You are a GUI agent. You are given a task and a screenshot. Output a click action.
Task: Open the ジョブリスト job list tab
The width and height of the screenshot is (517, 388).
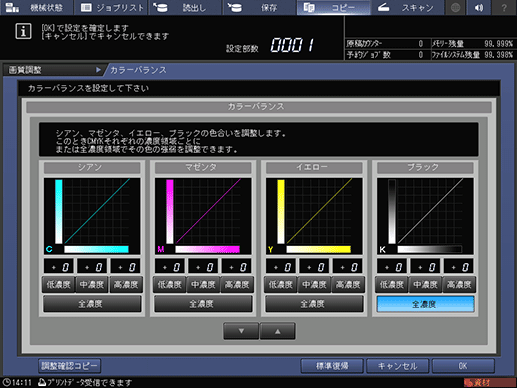click(x=111, y=7)
